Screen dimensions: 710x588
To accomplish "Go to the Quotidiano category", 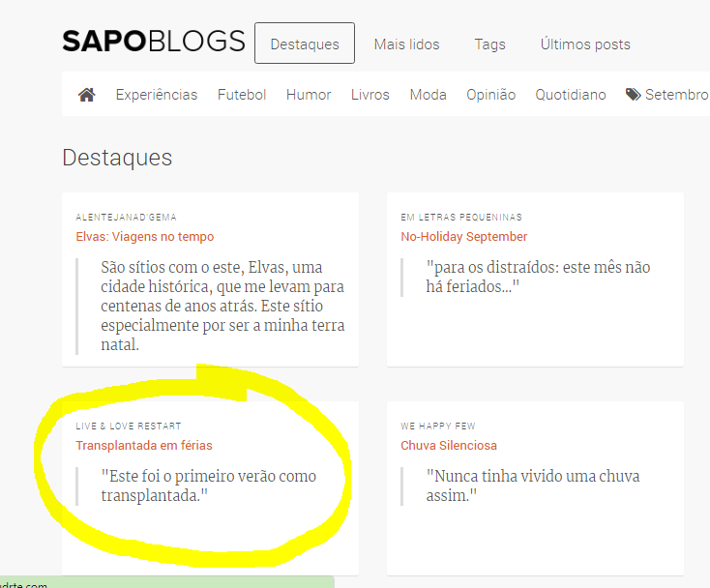I will tap(571, 95).
